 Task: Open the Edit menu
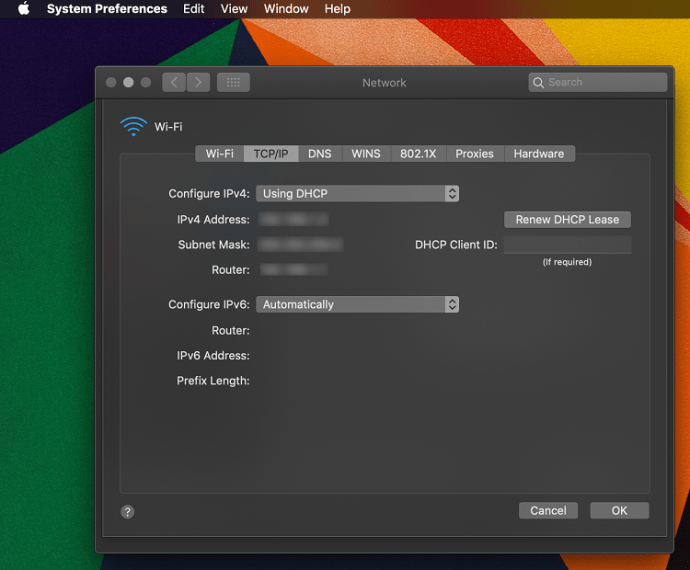click(x=194, y=9)
